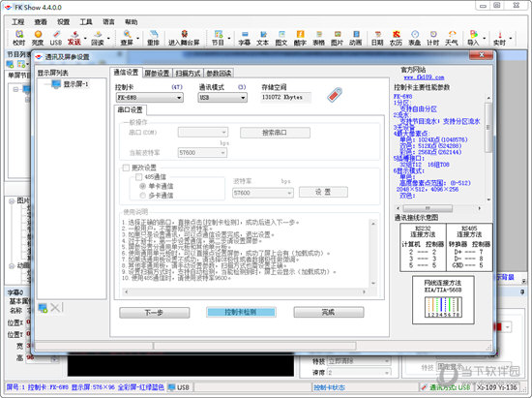Click the 控制卡检测 button
Viewport: 532px width, 398px height.
point(241,312)
